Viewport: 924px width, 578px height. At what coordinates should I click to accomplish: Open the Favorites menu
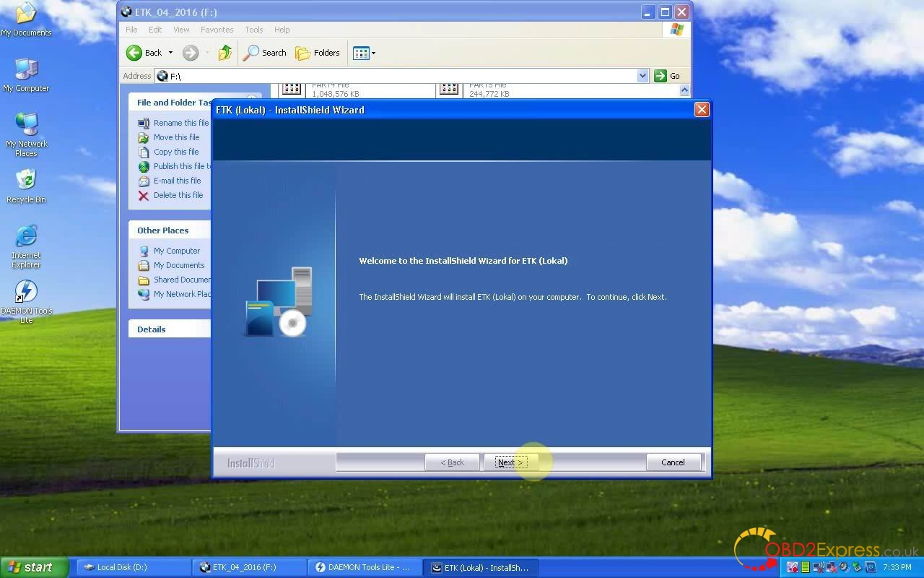click(217, 30)
